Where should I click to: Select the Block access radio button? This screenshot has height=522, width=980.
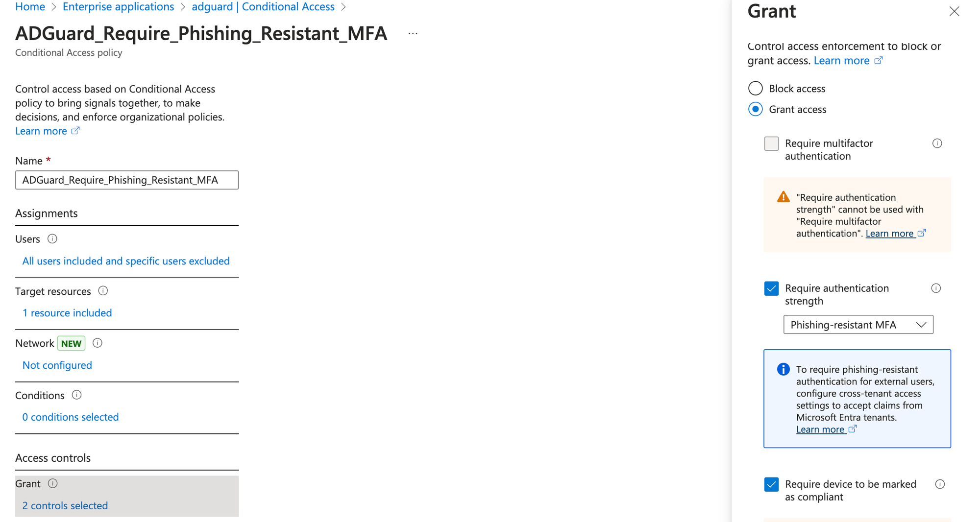756,89
